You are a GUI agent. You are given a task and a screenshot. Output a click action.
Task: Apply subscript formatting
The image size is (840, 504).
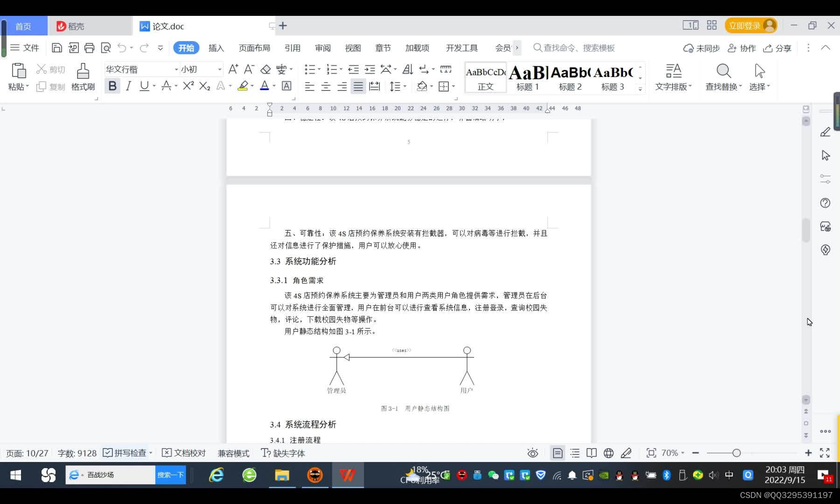click(x=204, y=86)
